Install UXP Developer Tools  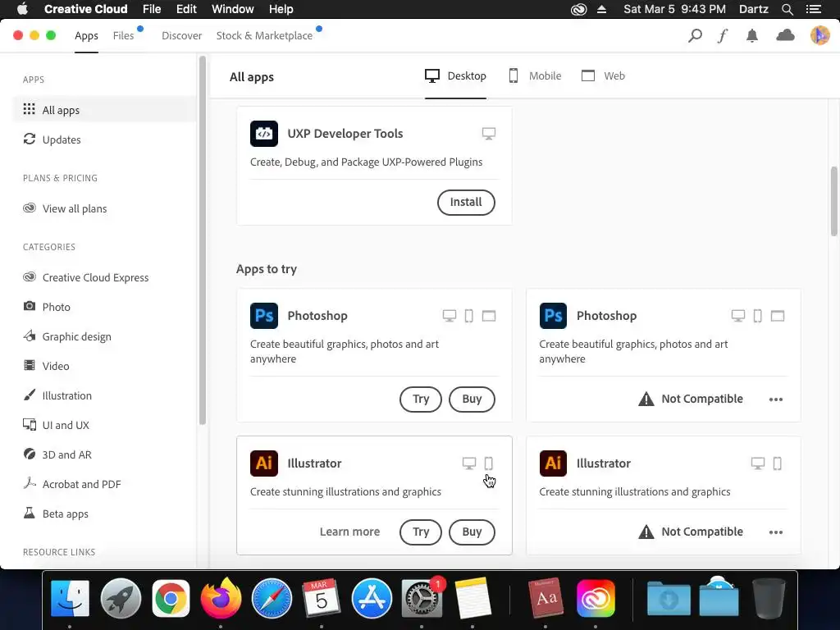[466, 203]
